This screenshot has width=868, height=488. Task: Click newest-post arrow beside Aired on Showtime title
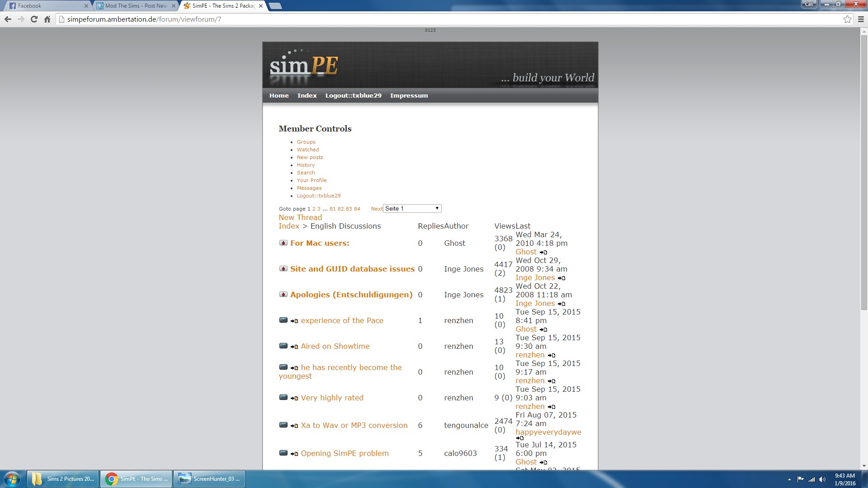(294, 347)
